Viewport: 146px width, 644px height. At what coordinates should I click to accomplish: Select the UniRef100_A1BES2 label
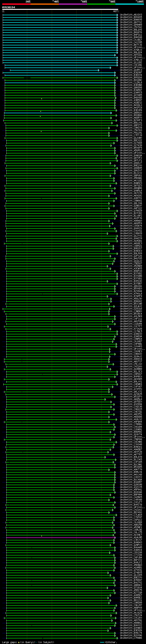pos(131,103)
